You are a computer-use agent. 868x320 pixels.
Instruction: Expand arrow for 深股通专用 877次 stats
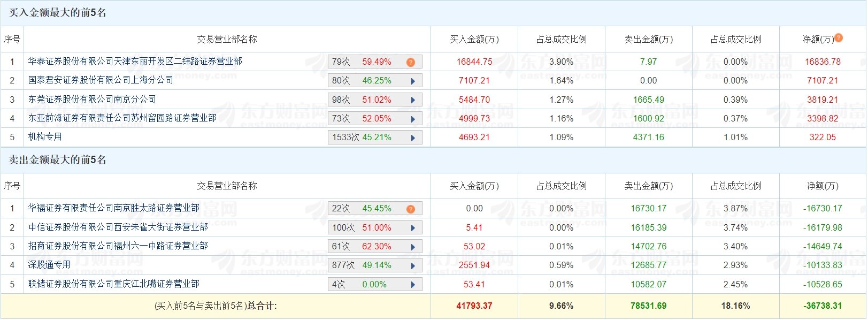(x=413, y=265)
